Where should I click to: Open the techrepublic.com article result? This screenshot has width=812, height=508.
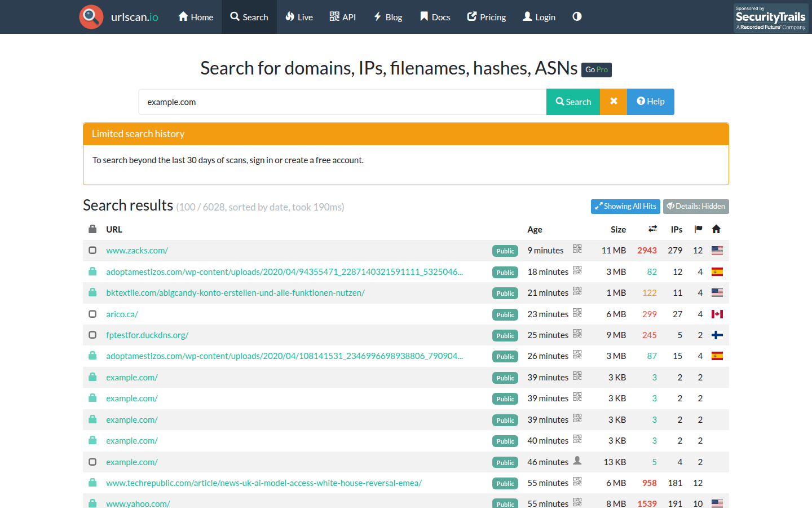[x=264, y=483]
